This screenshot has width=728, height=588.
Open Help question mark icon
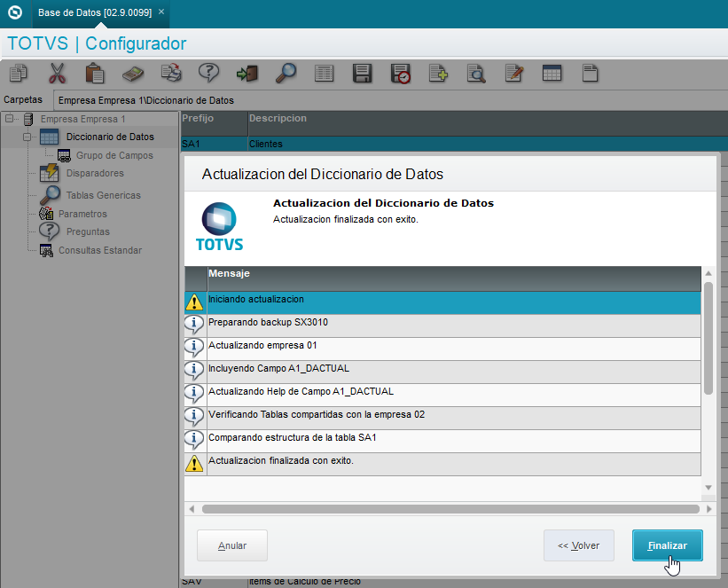click(209, 73)
